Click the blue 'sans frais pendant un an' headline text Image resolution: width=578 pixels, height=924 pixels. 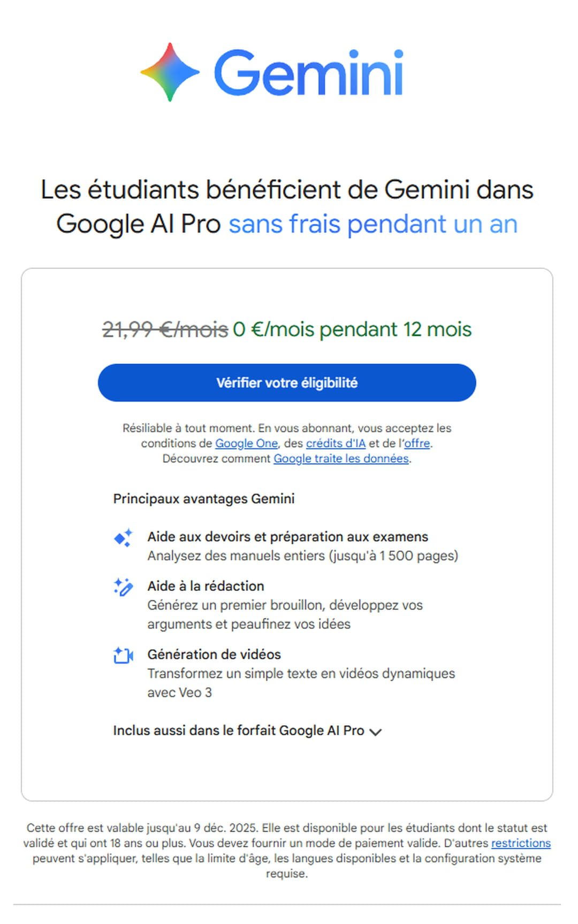point(373,224)
